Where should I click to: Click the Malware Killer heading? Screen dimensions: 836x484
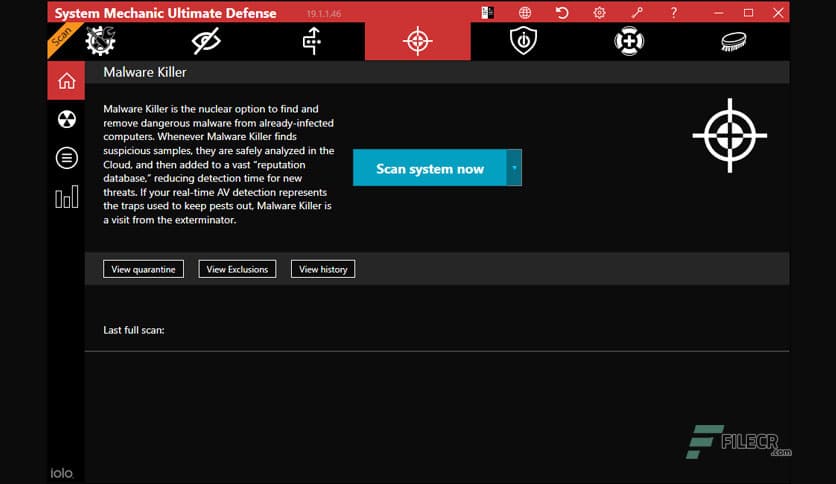tap(145, 72)
